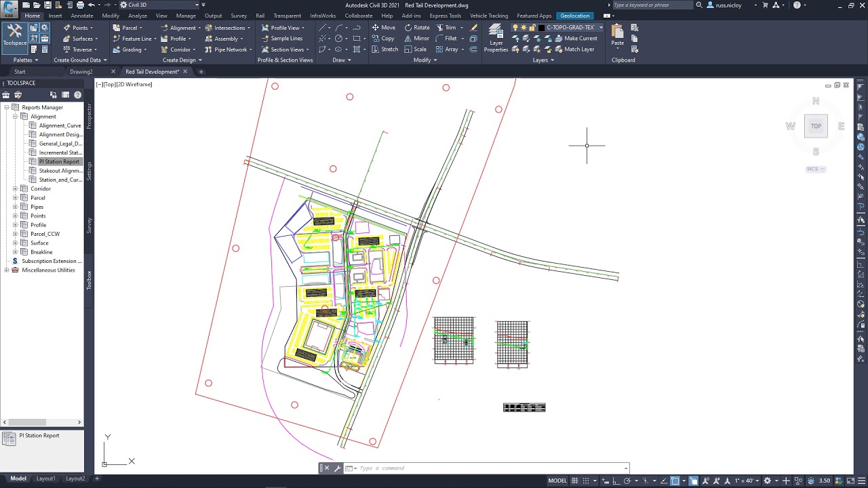The width and height of the screenshot is (868, 488).
Task: Collapse the Alignment node in tree
Action: 15,117
